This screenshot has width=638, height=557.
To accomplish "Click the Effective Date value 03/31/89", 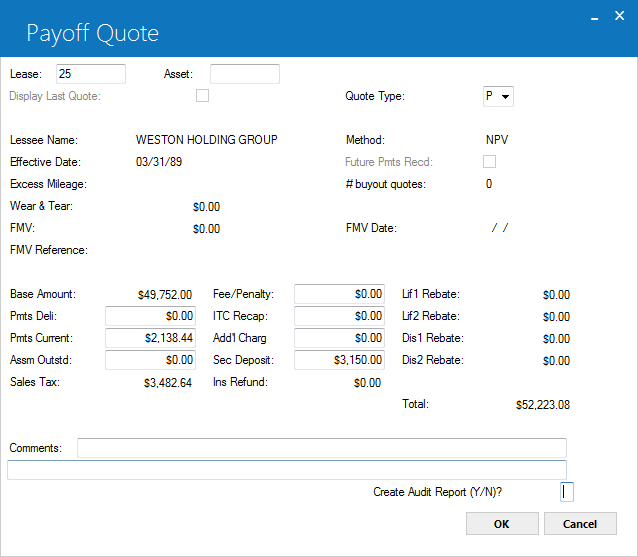I will coord(159,162).
